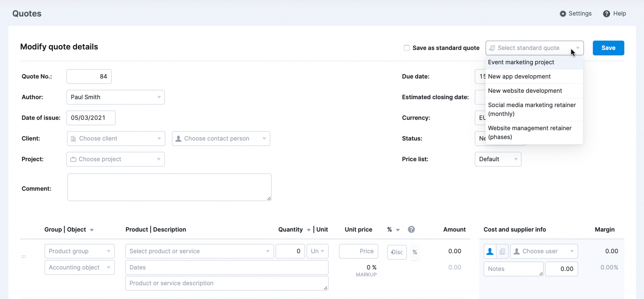
Task: Select New website development from the list
Action: pos(525,91)
